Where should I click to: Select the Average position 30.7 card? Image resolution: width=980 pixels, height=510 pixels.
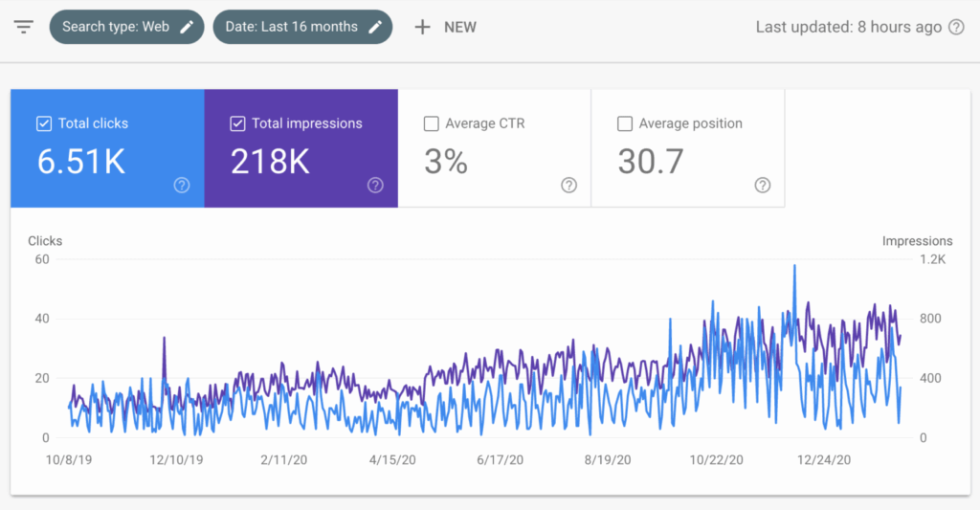688,148
